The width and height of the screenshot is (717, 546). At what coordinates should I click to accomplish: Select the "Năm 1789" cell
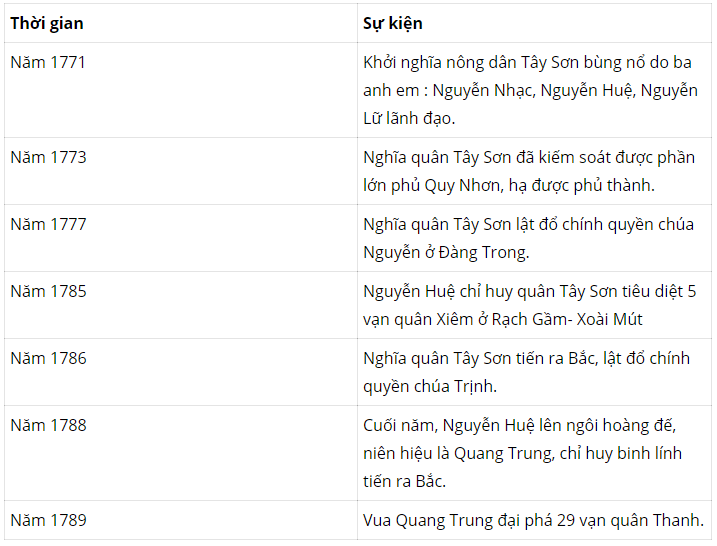coord(48,520)
